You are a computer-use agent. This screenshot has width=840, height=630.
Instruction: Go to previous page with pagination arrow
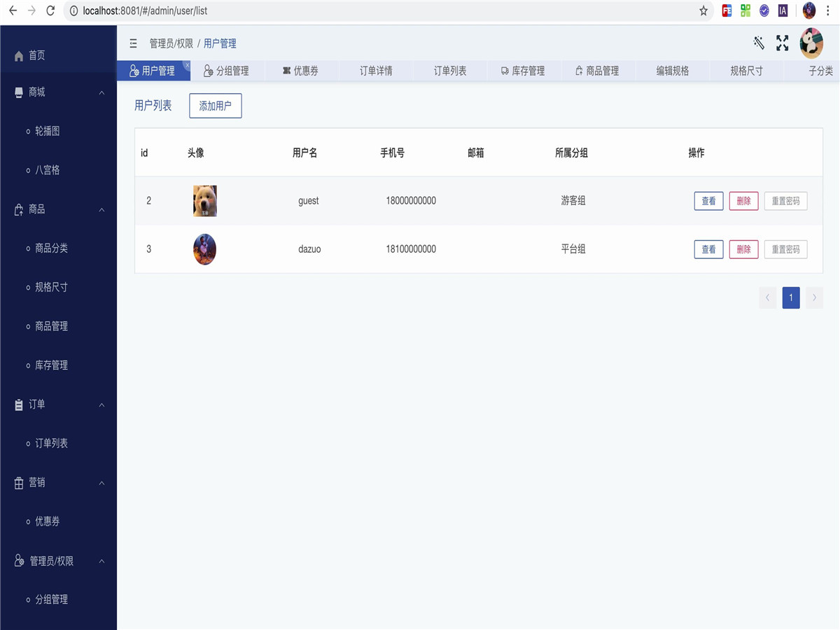pos(768,297)
